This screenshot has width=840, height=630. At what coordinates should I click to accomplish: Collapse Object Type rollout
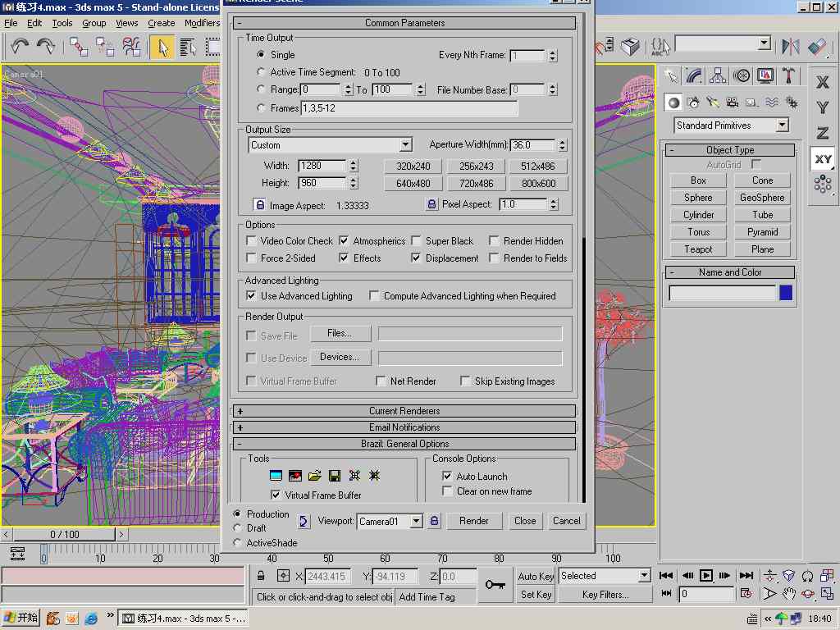(729, 150)
